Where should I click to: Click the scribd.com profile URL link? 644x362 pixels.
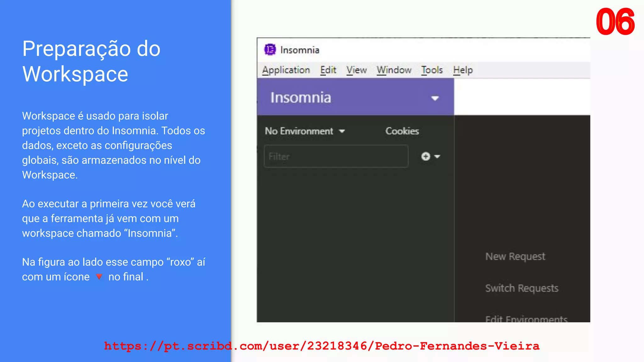point(322,346)
